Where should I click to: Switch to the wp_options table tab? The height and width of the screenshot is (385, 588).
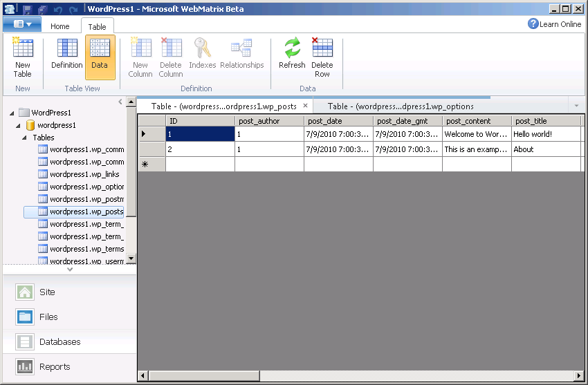[x=401, y=106]
